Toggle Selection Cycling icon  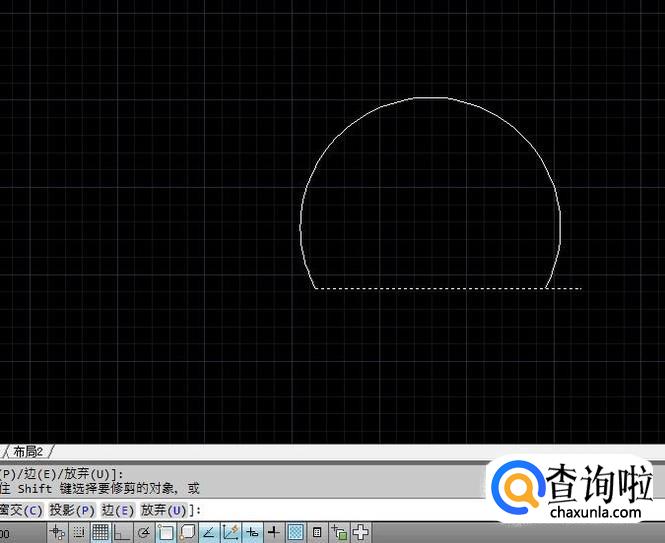339,532
